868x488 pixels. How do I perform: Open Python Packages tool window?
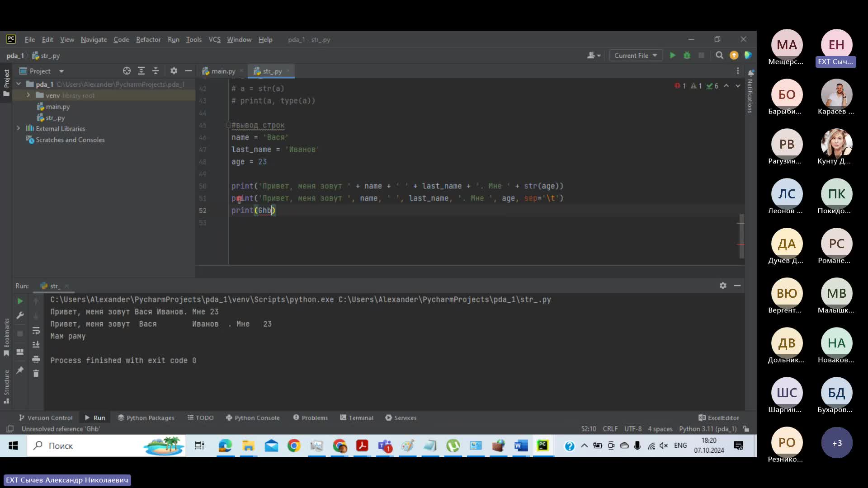click(x=146, y=418)
